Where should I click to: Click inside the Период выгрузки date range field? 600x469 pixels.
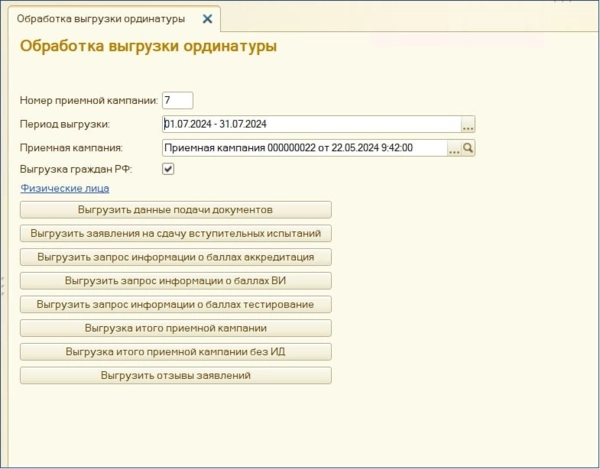tap(310, 125)
